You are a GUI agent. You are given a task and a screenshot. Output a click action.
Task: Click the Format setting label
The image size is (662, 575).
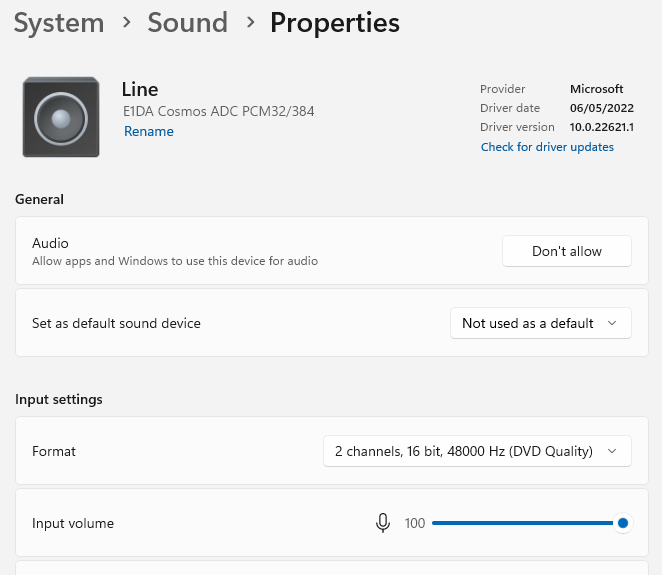click(x=54, y=451)
